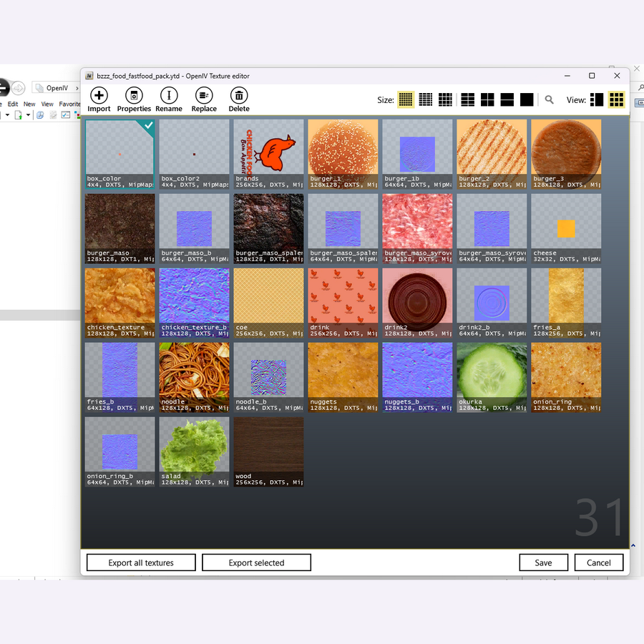
Task: Select the noodle_b texture thumbnail
Action: click(x=268, y=377)
